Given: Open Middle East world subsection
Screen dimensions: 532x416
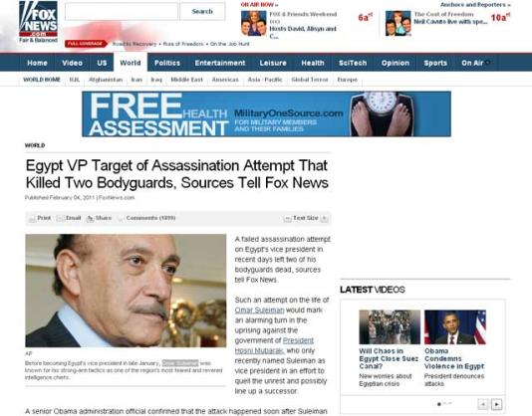Looking at the screenshot, I should [186, 80].
